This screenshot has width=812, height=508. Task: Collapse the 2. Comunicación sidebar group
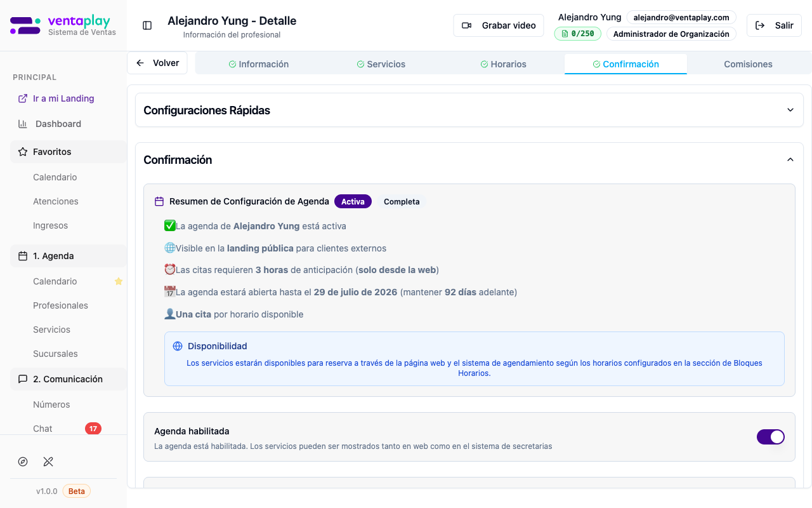(68, 379)
